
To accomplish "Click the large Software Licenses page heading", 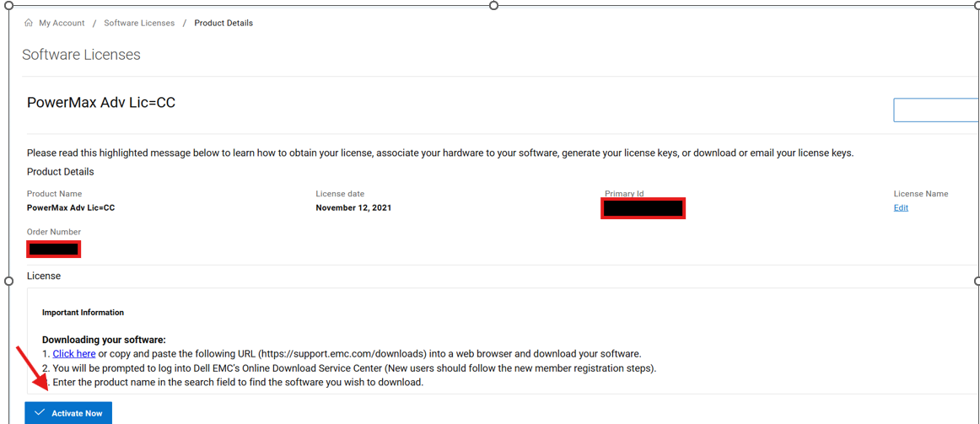I will pyautogui.click(x=81, y=55).
